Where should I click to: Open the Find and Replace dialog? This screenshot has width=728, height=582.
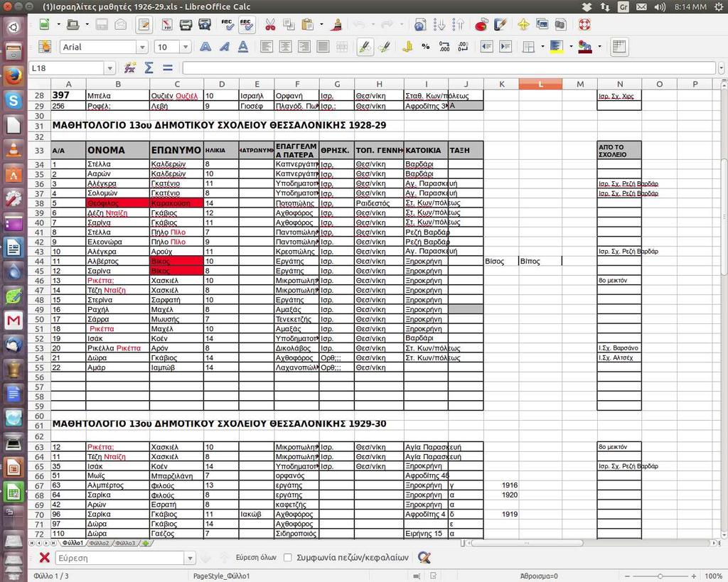pos(424,557)
